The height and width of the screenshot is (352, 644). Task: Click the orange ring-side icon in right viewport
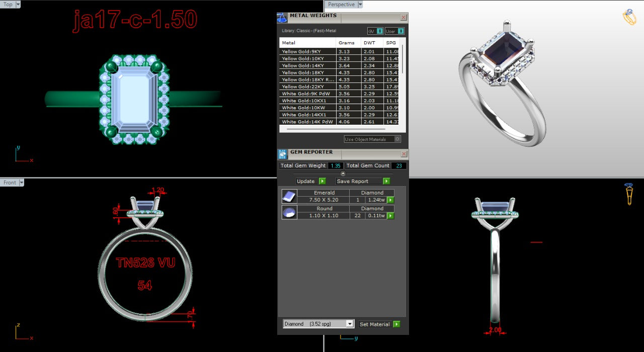[x=629, y=194]
